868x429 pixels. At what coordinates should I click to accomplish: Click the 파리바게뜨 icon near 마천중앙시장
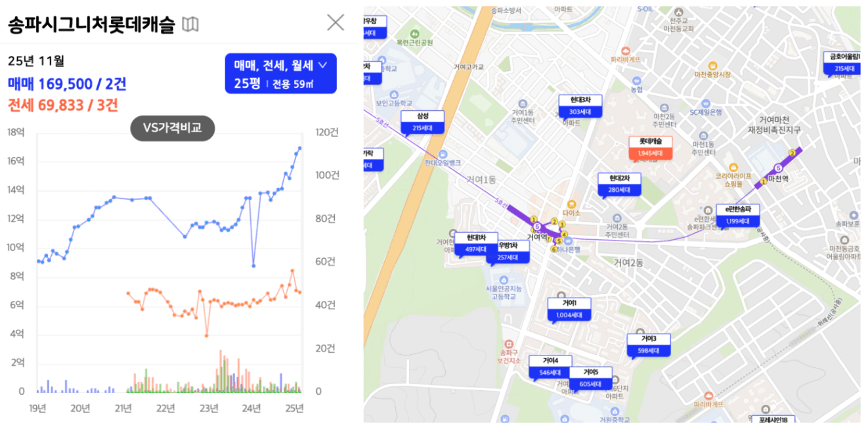tap(625, 50)
